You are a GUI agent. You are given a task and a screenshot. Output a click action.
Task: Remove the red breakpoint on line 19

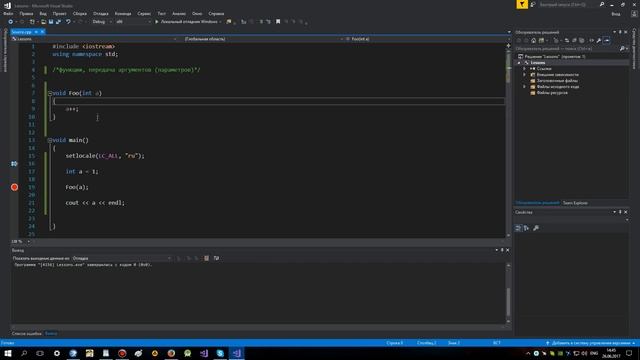(14, 187)
